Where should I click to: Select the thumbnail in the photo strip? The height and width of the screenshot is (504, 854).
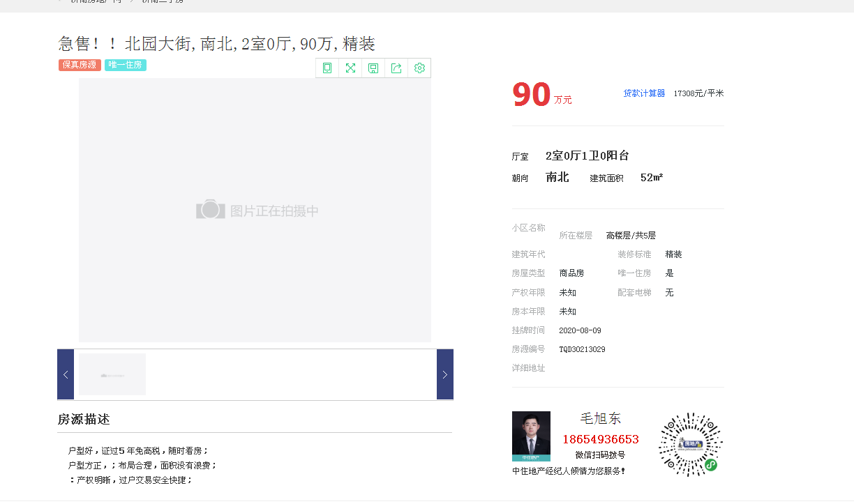click(112, 374)
